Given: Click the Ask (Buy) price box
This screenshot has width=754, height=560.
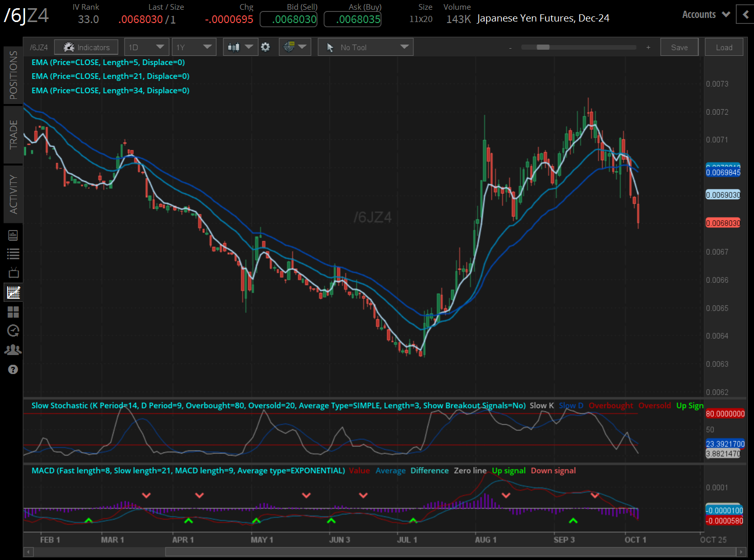Looking at the screenshot, I should (352, 19).
